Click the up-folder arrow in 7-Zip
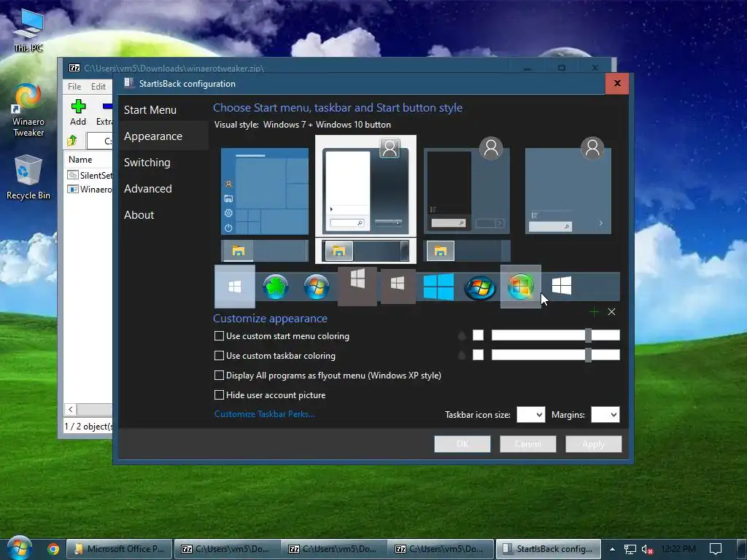 (72, 141)
